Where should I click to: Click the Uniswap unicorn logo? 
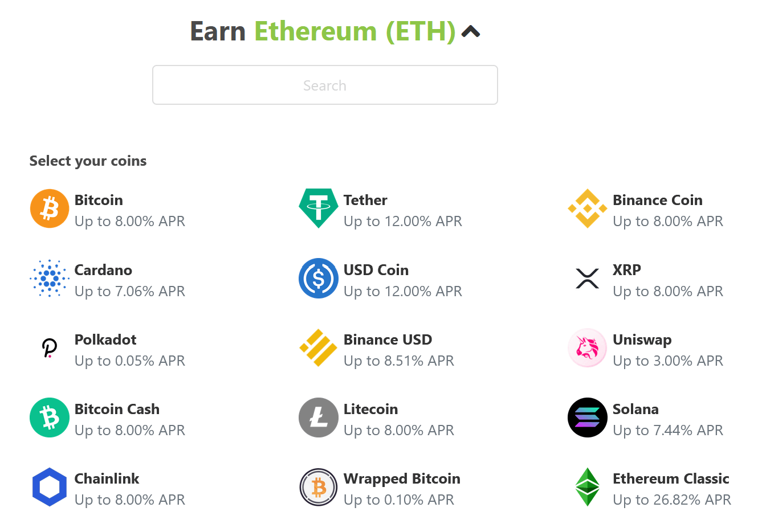click(x=588, y=348)
